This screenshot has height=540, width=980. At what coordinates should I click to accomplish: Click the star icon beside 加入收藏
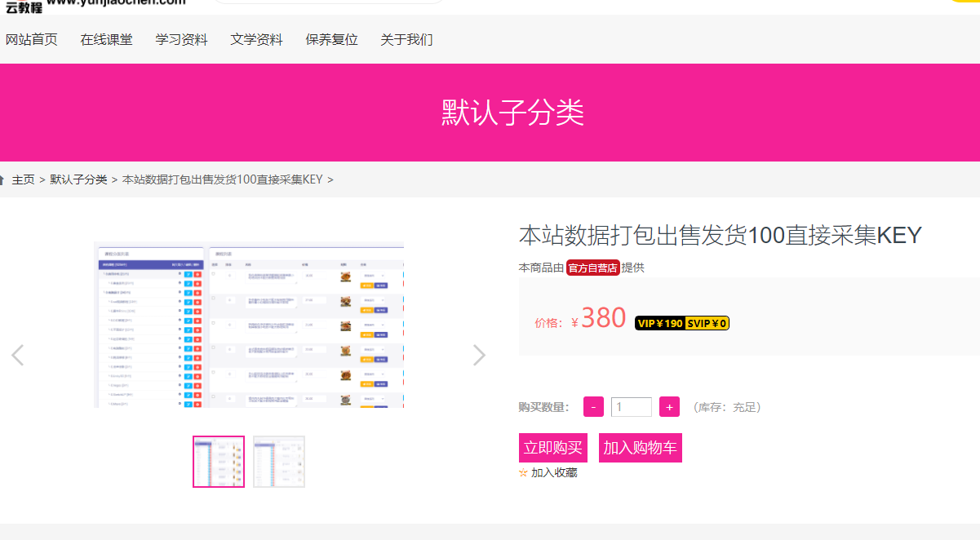[523, 472]
